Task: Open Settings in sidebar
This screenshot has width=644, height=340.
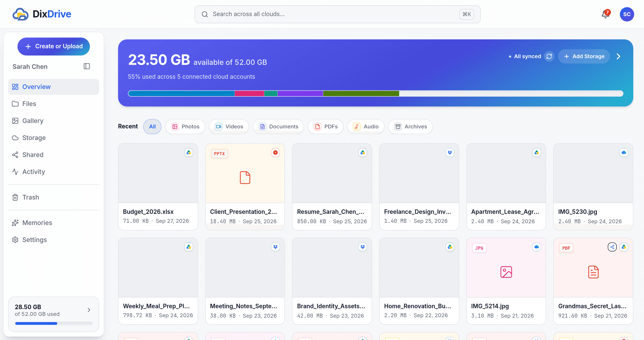Action: (53, 240)
